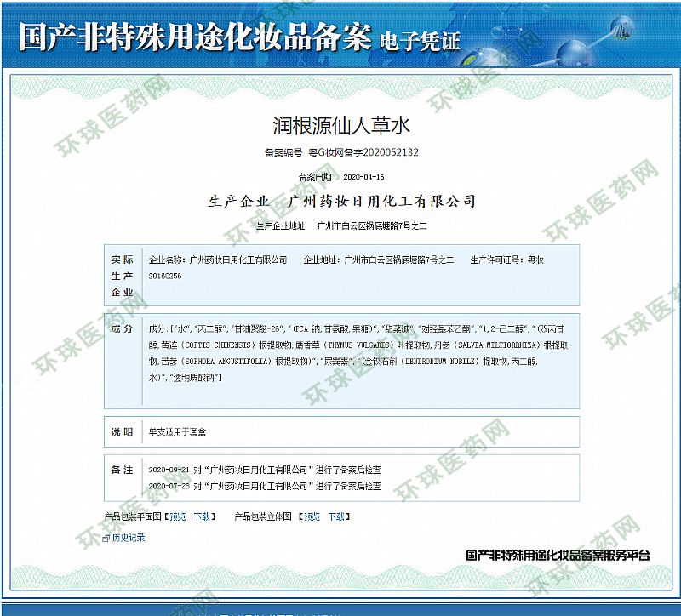This screenshot has height=616, width=681.
Task: Click the 国产非特殊用途化妆品备案 page header title
Action: (194, 36)
